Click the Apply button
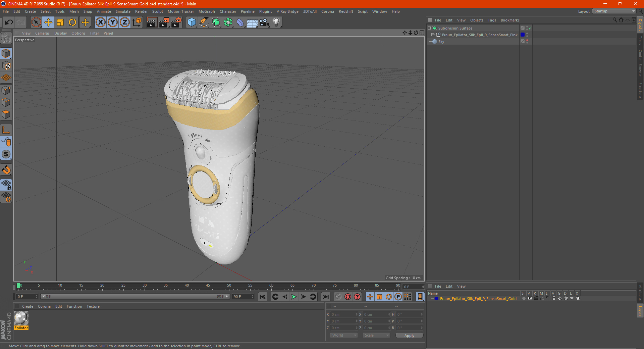This screenshot has height=349, width=644. 409,336
